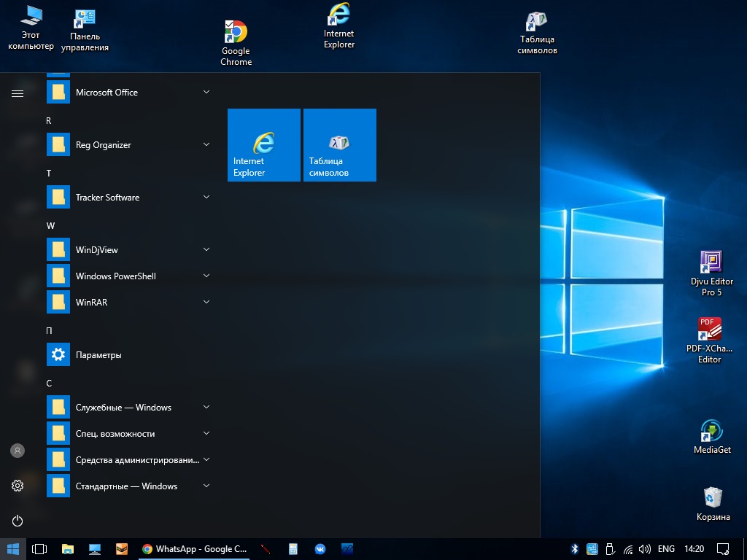Open Панель управления desktop icon
The width and height of the screenshot is (747, 560).
click(x=85, y=31)
